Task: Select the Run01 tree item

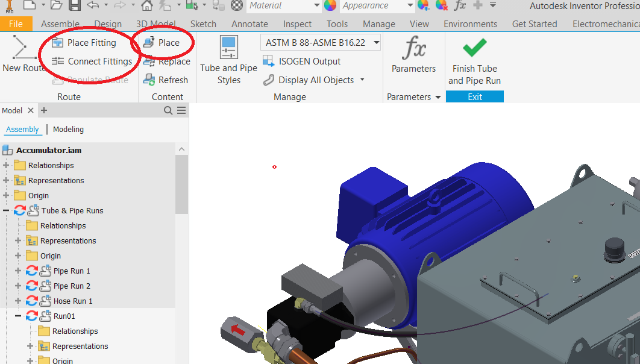Action: 64,316
